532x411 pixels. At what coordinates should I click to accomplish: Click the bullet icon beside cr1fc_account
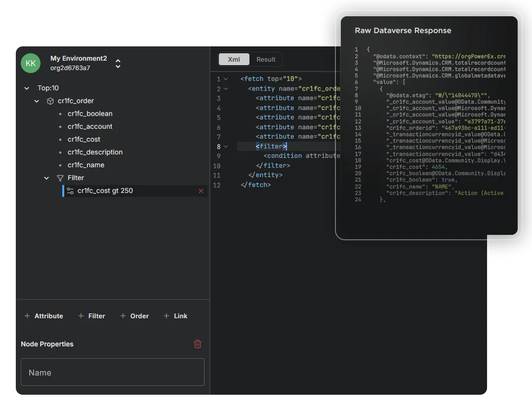pyautogui.click(x=61, y=126)
